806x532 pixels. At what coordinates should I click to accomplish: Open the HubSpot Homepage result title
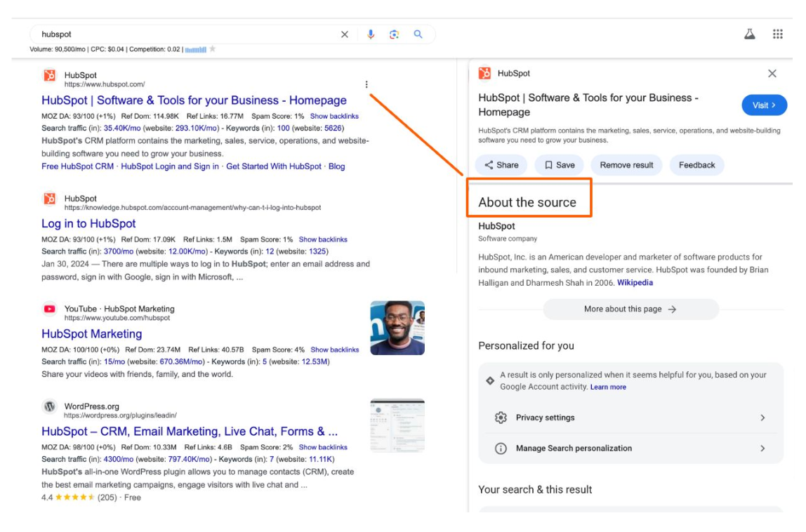[194, 100]
